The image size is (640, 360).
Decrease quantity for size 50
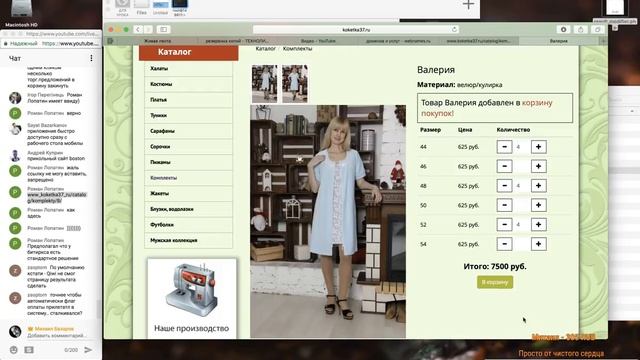tap(504, 205)
